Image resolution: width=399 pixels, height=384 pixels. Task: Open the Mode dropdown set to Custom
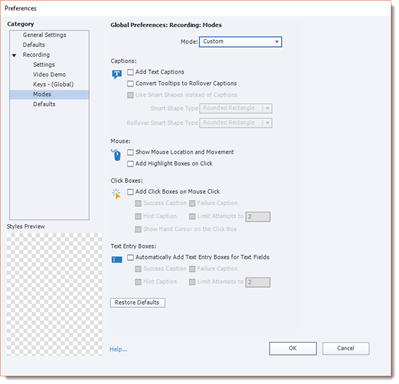click(x=240, y=42)
